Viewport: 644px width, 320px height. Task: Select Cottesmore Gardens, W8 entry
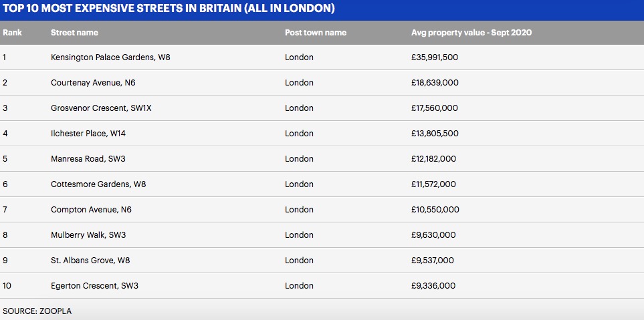[x=98, y=184]
